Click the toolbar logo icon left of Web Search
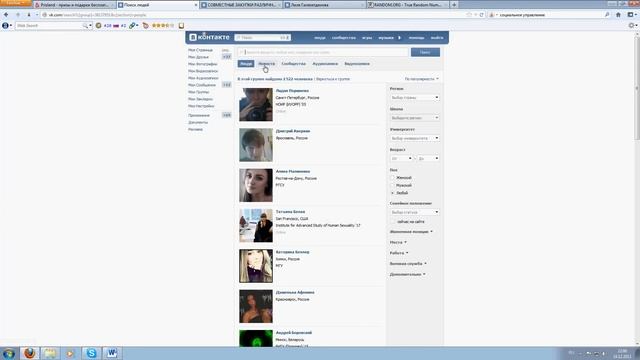640x360 pixels. [5, 25]
